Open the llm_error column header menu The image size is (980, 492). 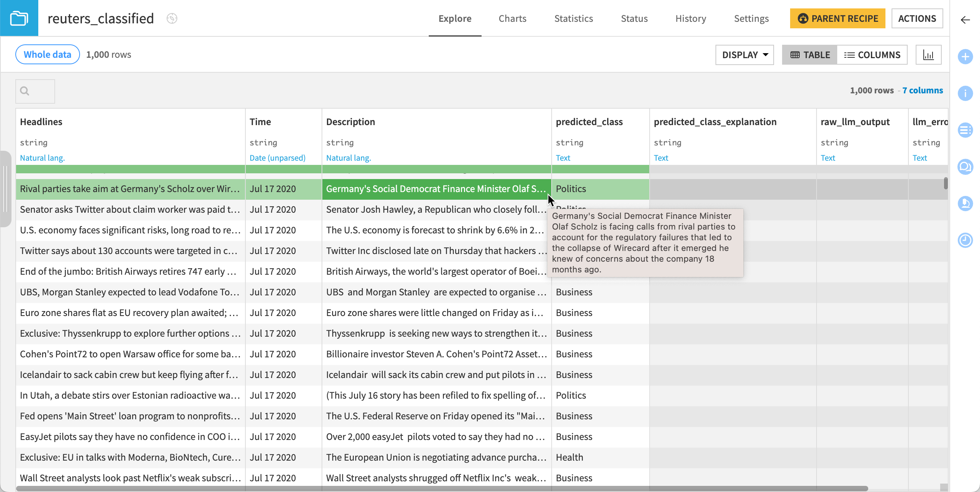tap(929, 122)
